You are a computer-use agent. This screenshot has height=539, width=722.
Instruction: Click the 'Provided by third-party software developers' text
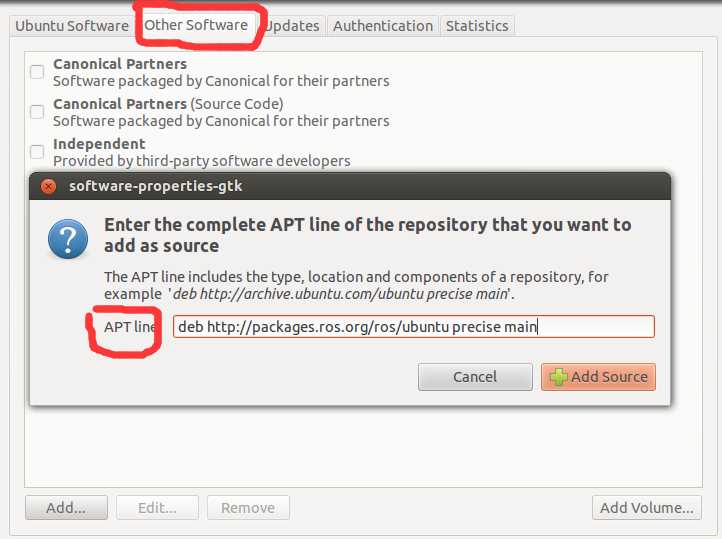[202, 161]
